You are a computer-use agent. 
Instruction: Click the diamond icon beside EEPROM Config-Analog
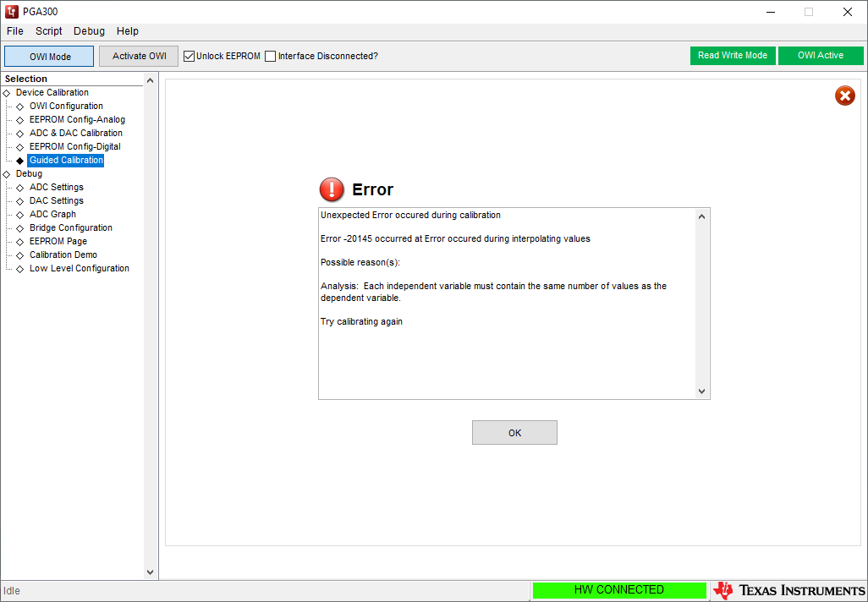pyautogui.click(x=20, y=120)
